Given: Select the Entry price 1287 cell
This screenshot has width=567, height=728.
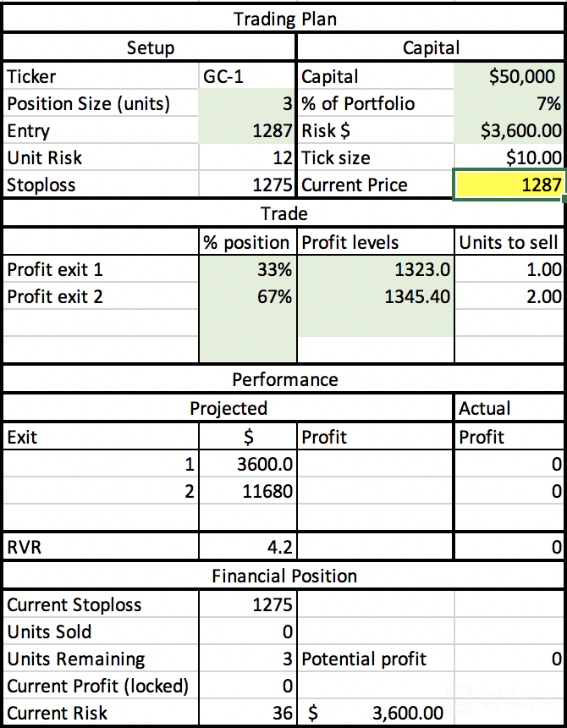Looking at the screenshot, I should 247,131.
